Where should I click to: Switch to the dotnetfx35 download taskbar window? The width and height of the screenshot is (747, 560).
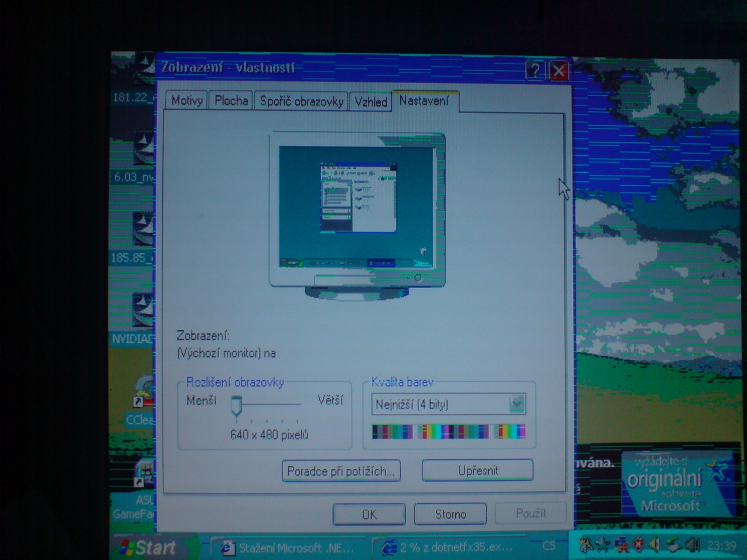[449, 548]
